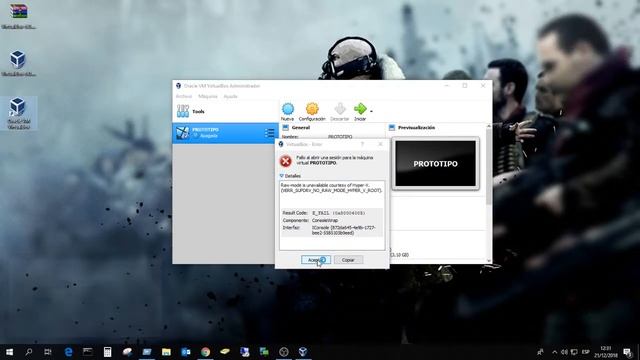
Task: Click the help question mark in error dialog
Action: tap(362, 144)
